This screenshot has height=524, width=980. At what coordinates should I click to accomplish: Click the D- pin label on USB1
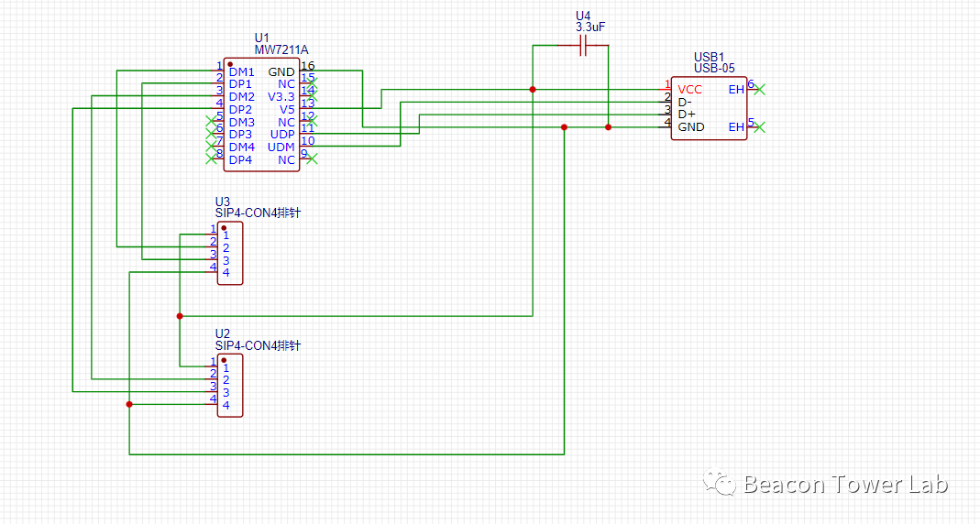[x=685, y=103]
